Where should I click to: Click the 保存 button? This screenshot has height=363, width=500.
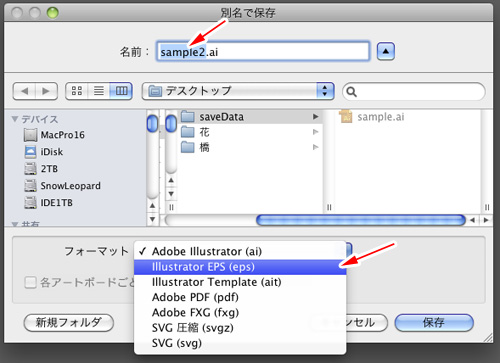tap(434, 323)
